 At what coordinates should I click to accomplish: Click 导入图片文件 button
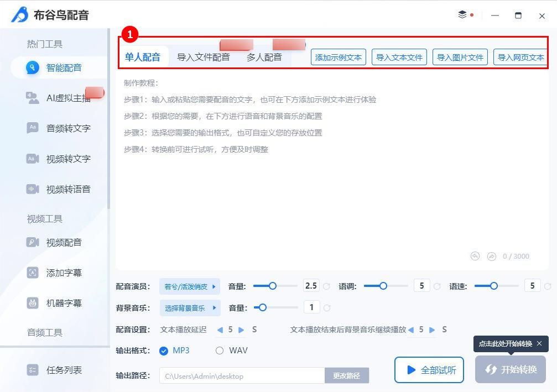tap(460, 57)
